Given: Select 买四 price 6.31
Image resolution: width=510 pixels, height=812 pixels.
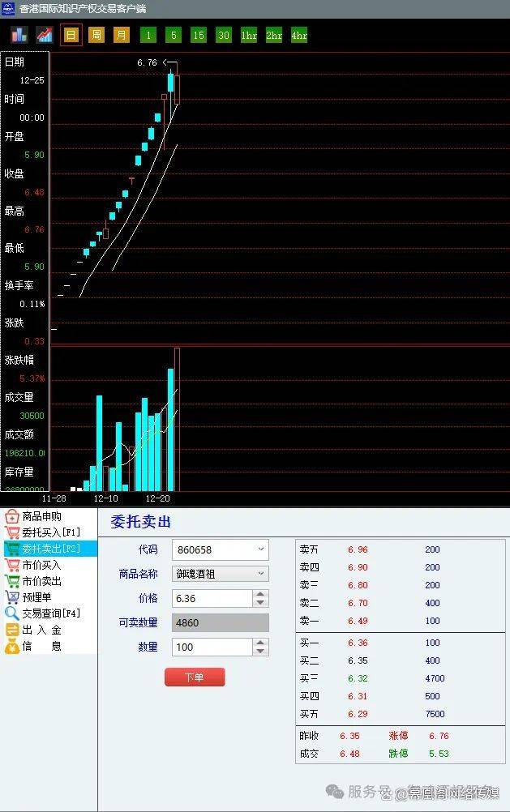Looking at the screenshot, I should [x=358, y=696].
